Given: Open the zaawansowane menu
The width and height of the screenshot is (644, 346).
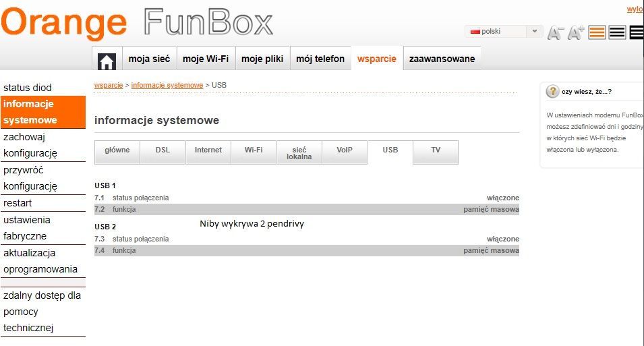Looking at the screenshot, I should pos(442,59).
